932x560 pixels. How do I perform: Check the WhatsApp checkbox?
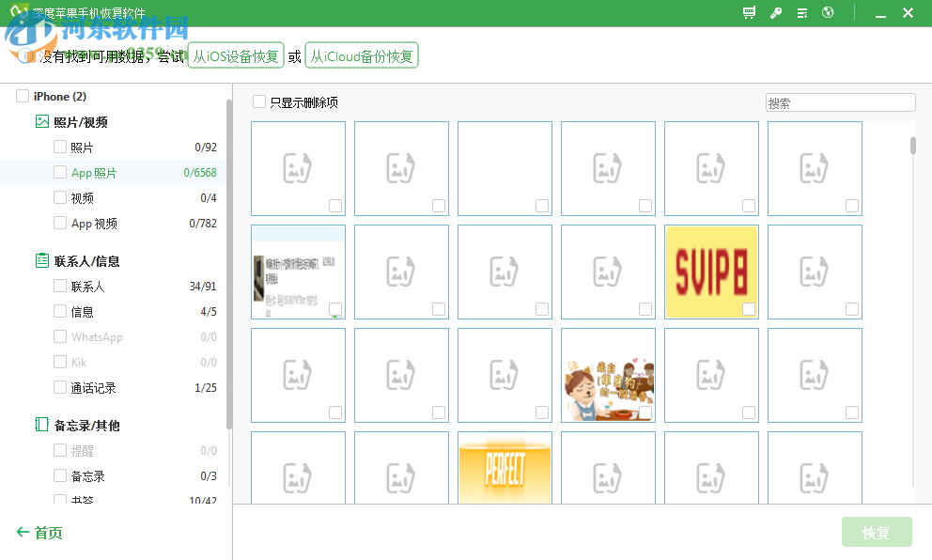pyautogui.click(x=60, y=336)
